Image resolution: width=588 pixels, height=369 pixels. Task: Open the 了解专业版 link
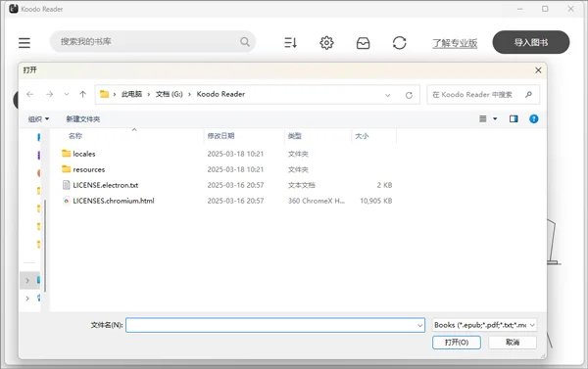click(455, 43)
